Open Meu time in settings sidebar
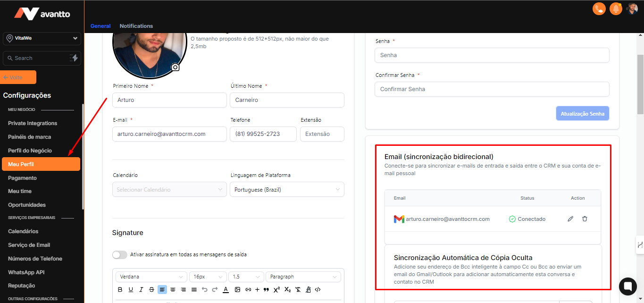This screenshot has width=644, height=303. click(x=20, y=191)
